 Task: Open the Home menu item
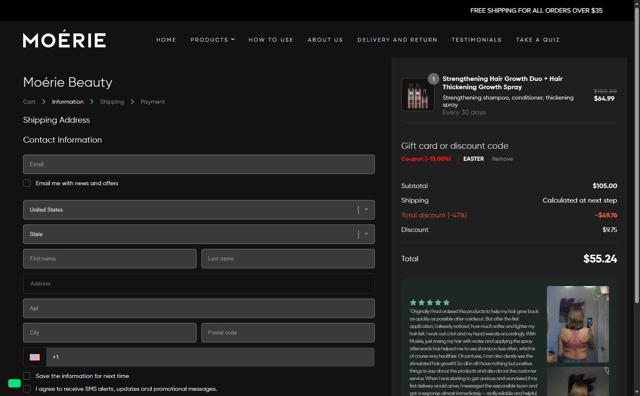tap(166, 40)
